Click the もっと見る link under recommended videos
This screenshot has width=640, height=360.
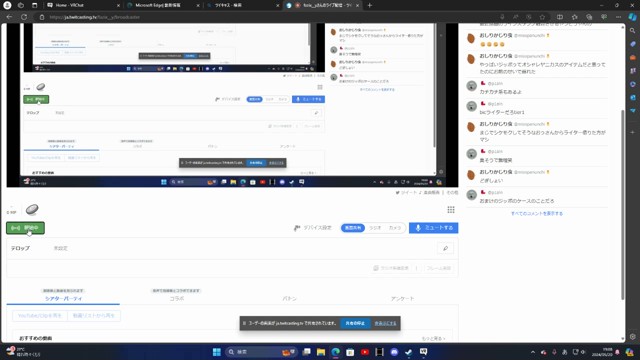coord(433,338)
